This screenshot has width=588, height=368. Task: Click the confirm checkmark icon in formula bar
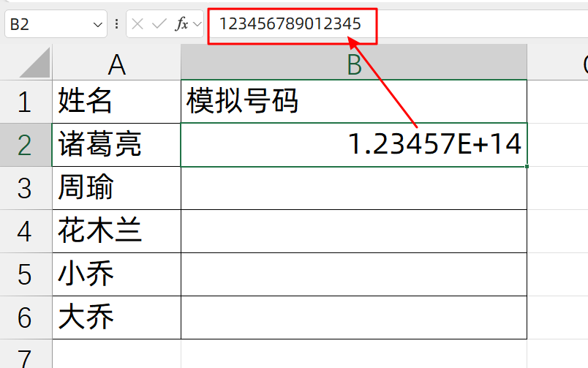pyautogui.click(x=159, y=24)
